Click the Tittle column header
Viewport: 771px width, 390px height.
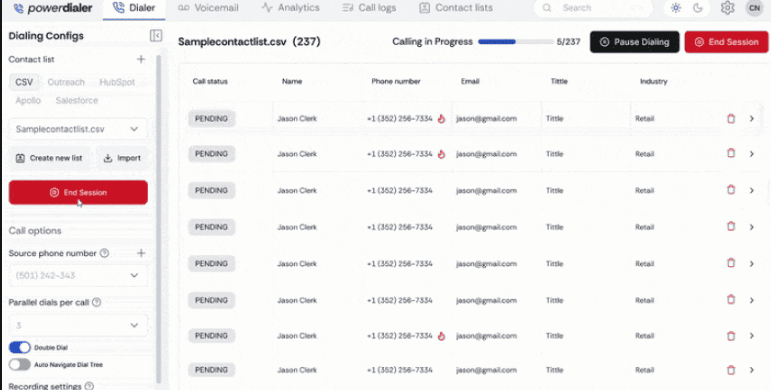coord(559,81)
